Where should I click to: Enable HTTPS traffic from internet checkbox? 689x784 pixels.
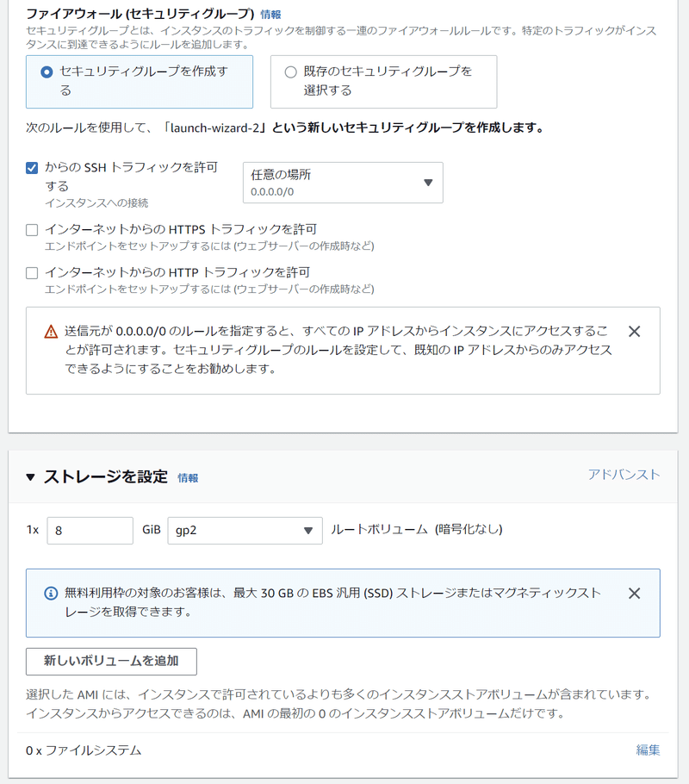[32, 230]
